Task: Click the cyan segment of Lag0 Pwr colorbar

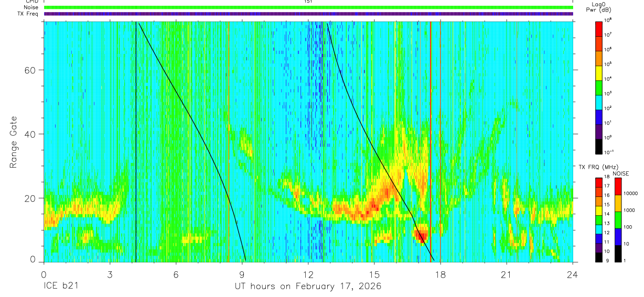Action: [x=598, y=102]
